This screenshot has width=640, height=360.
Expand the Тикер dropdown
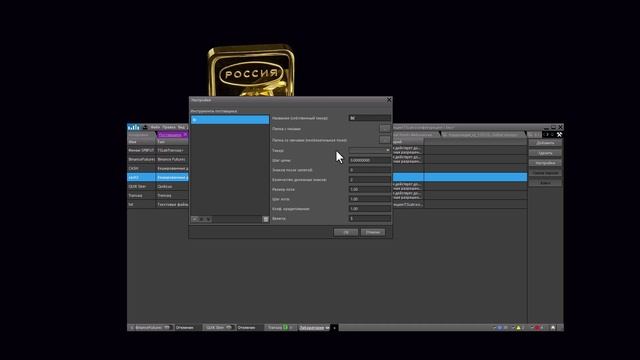369,150
